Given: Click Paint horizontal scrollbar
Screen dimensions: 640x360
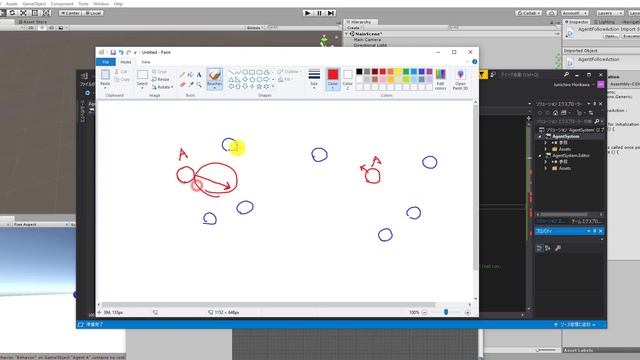Looking at the screenshot, I should click(x=268, y=304).
